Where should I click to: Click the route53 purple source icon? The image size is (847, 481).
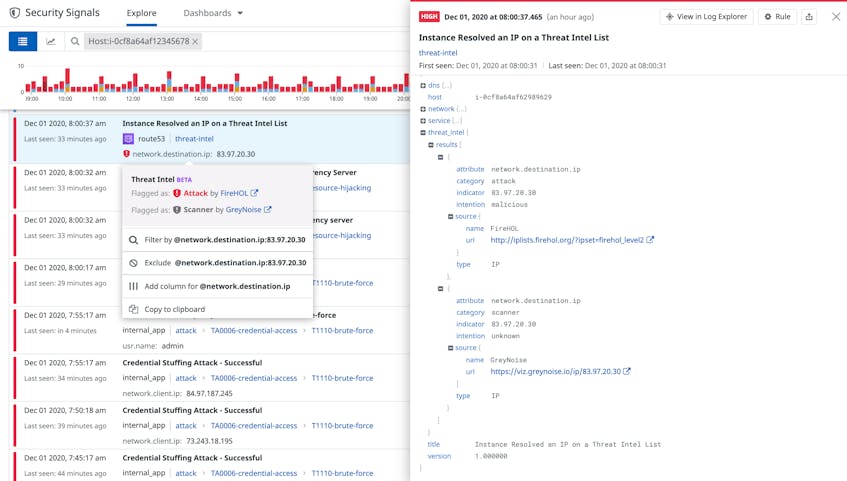[128, 139]
